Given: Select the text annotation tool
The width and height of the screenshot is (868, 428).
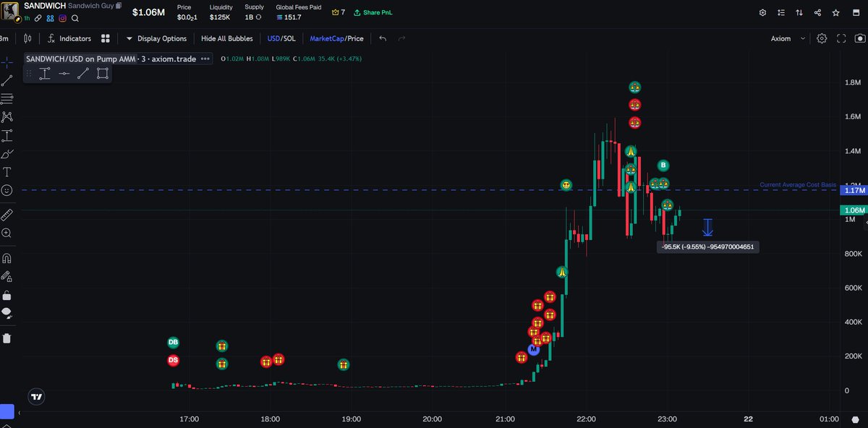Looking at the screenshot, I should [7, 172].
